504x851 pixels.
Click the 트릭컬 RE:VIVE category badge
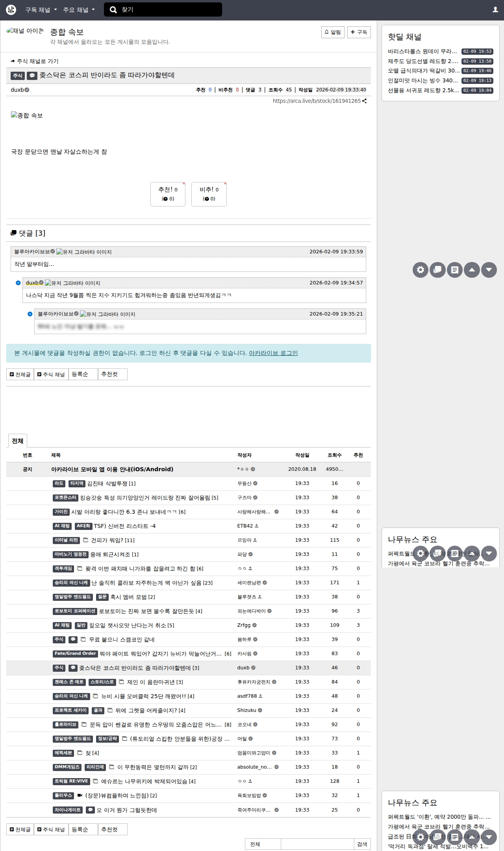click(x=71, y=781)
